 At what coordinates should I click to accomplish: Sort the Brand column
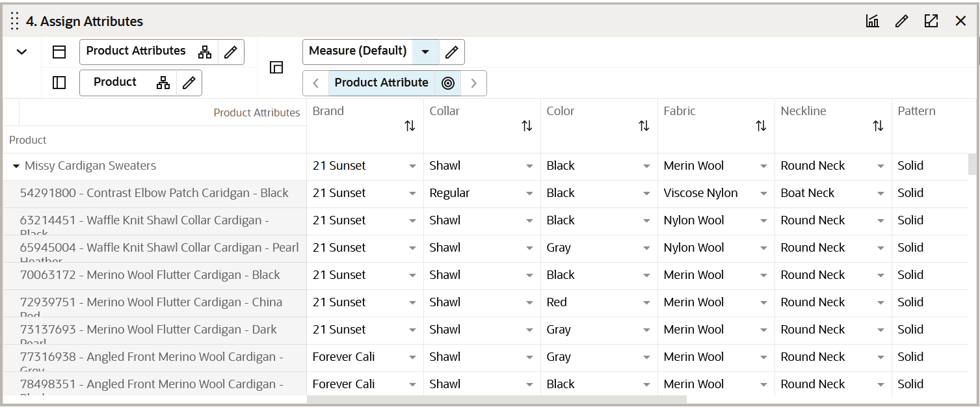[410, 126]
